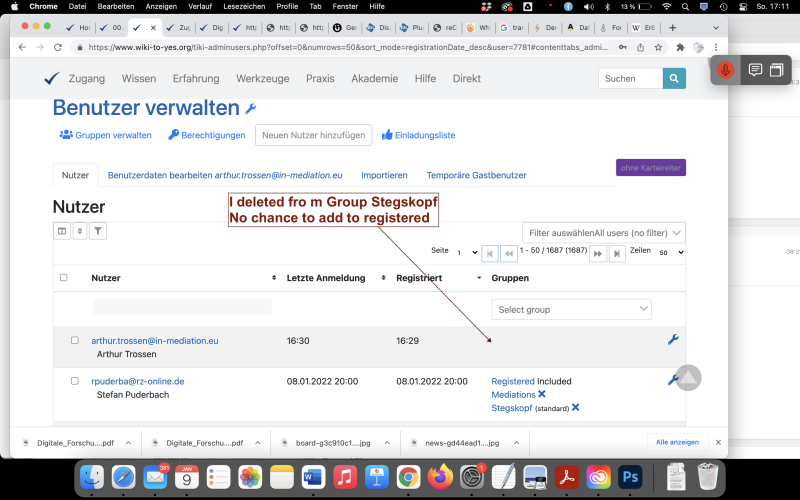Image resolution: width=800 pixels, height=500 pixels.
Task: Open the Gruppen verwalten link
Action: click(x=106, y=135)
